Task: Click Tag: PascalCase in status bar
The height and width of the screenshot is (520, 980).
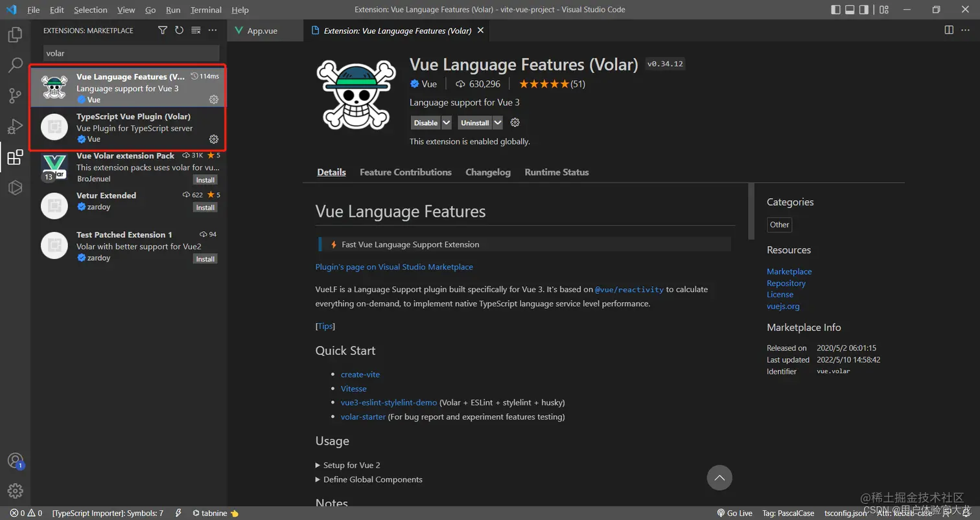Action: [788, 513]
